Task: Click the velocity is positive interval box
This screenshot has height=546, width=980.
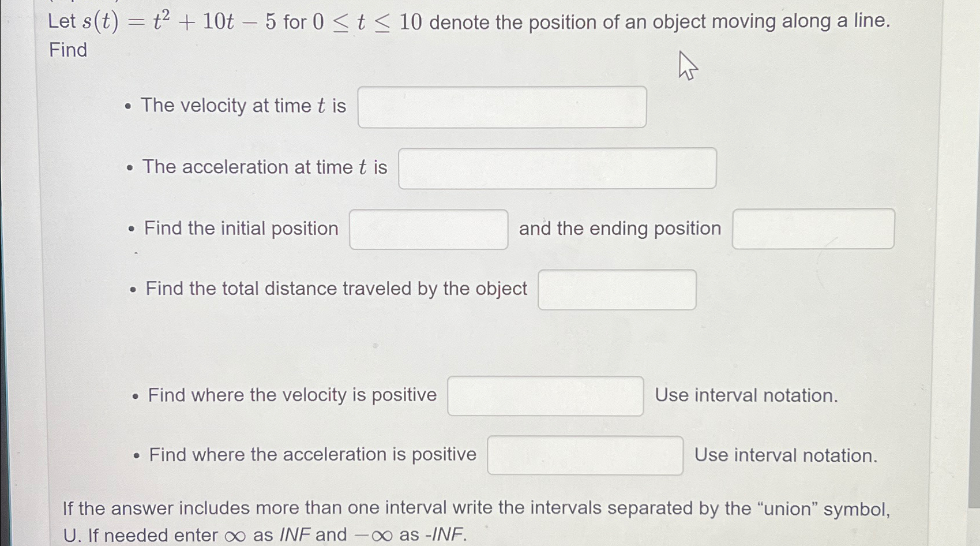Action: 545,396
